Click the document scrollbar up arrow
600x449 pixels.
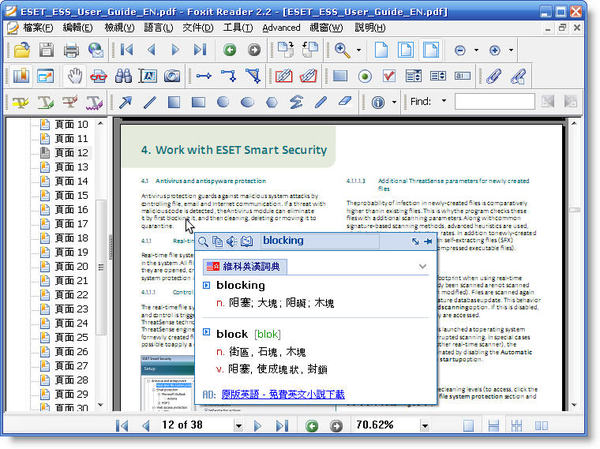pyautogui.click(x=574, y=123)
